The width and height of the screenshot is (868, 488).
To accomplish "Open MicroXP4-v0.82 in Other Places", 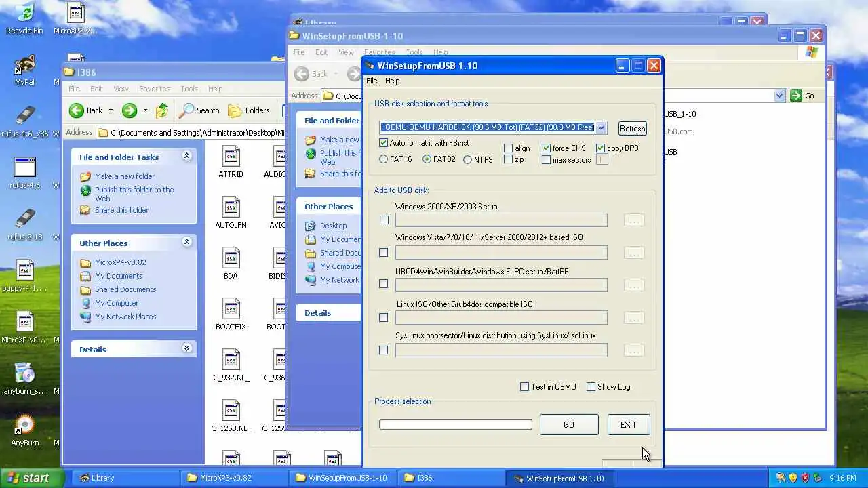I will coord(120,262).
